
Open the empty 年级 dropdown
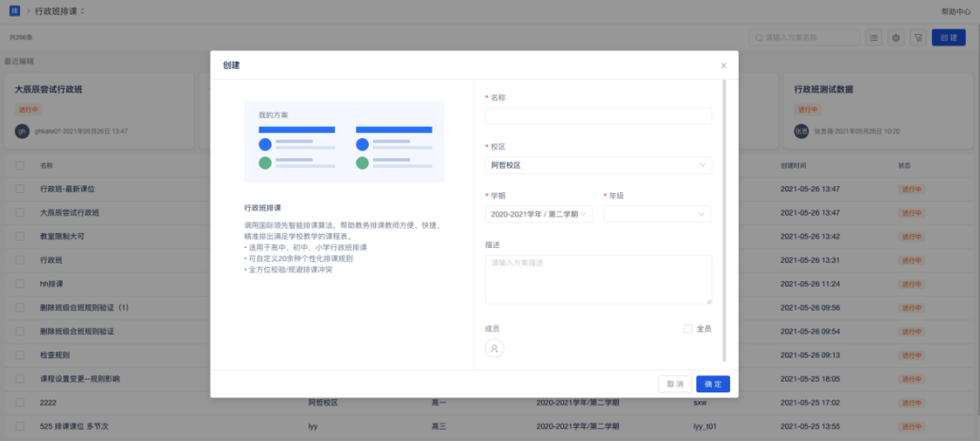[x=657, y=214]
